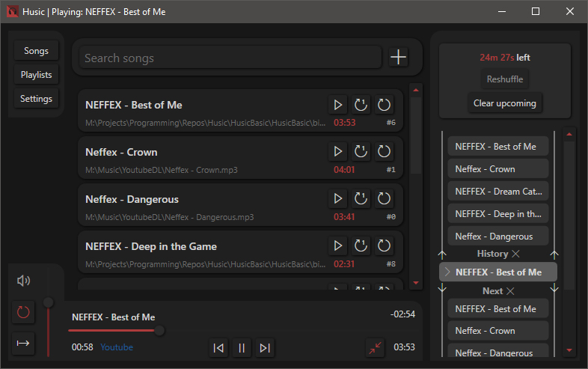Click up arrow right of History label
The height and width of the screenshot is (369, 588).
pos(554,255)
